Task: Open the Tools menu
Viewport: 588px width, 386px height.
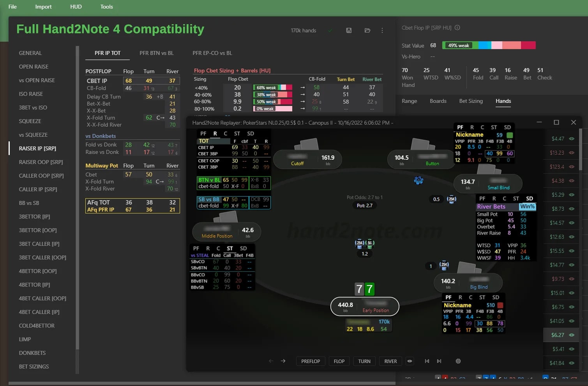Action: coord(106,7)
